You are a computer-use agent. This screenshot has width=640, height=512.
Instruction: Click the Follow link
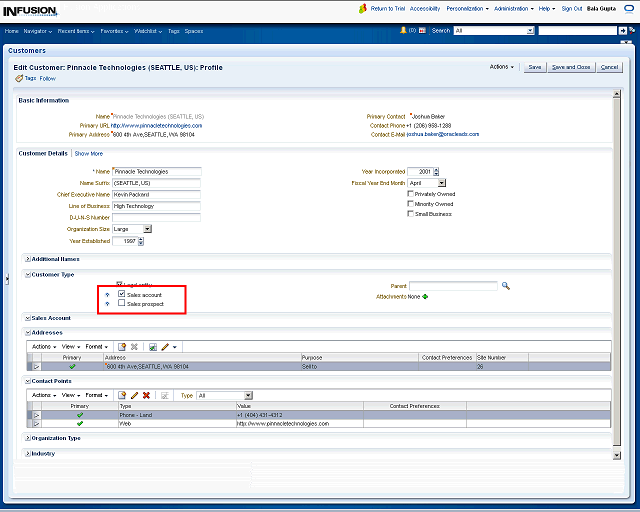[47, 78]
